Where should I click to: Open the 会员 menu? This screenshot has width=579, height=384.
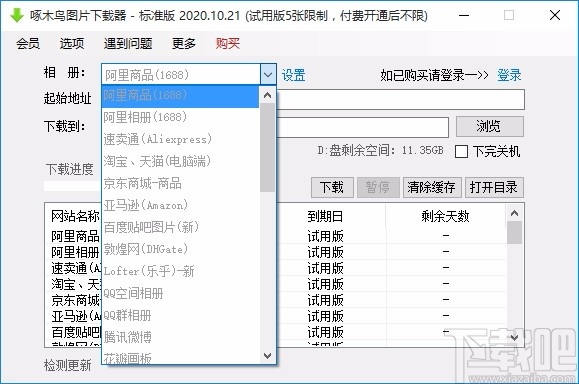(x=28, y=44)
